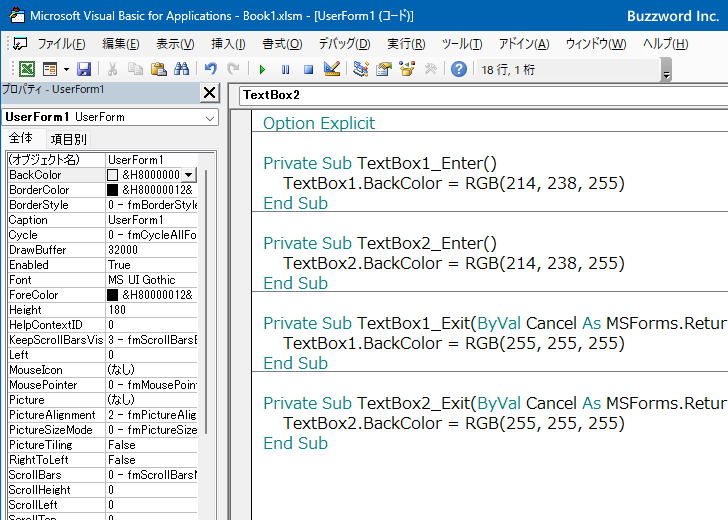Open the ヘルプ(H) menu
This screenshot has height=520, width=728.
(x=666, y=44)
